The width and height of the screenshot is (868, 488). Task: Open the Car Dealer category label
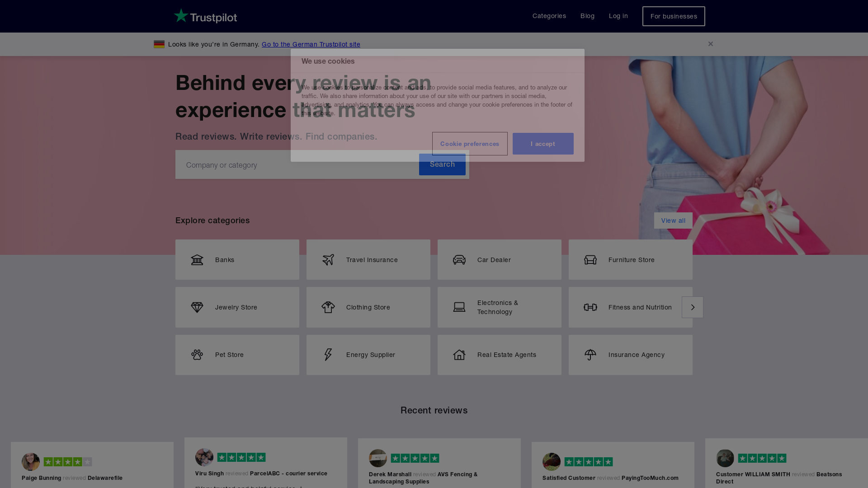pyautogui.click(x=494, y=260)
